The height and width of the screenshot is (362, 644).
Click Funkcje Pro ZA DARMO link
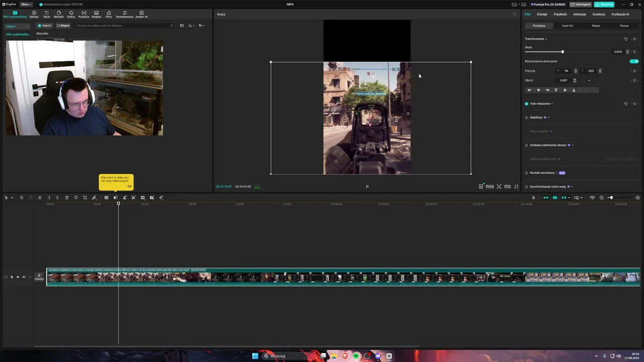coord(548,5)
